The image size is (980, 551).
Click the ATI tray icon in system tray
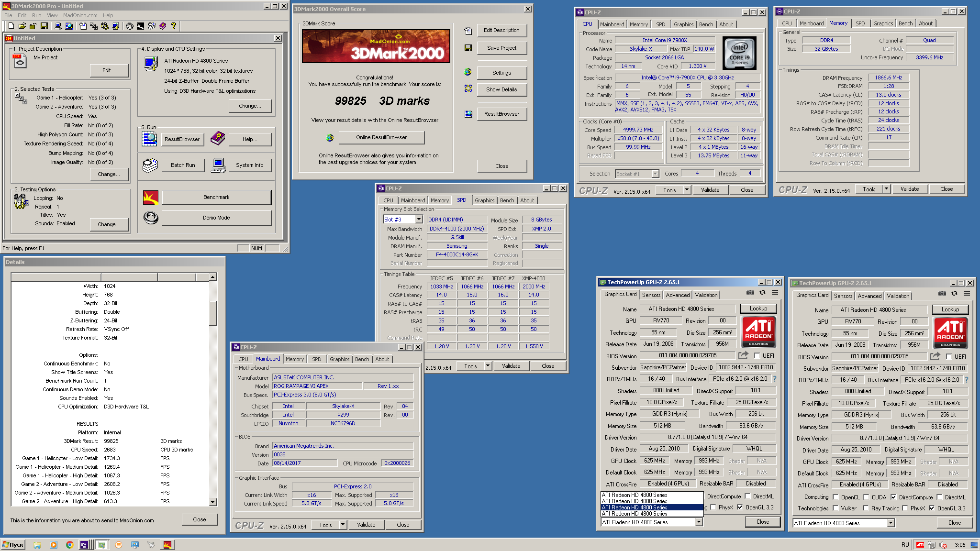(920, 545)
